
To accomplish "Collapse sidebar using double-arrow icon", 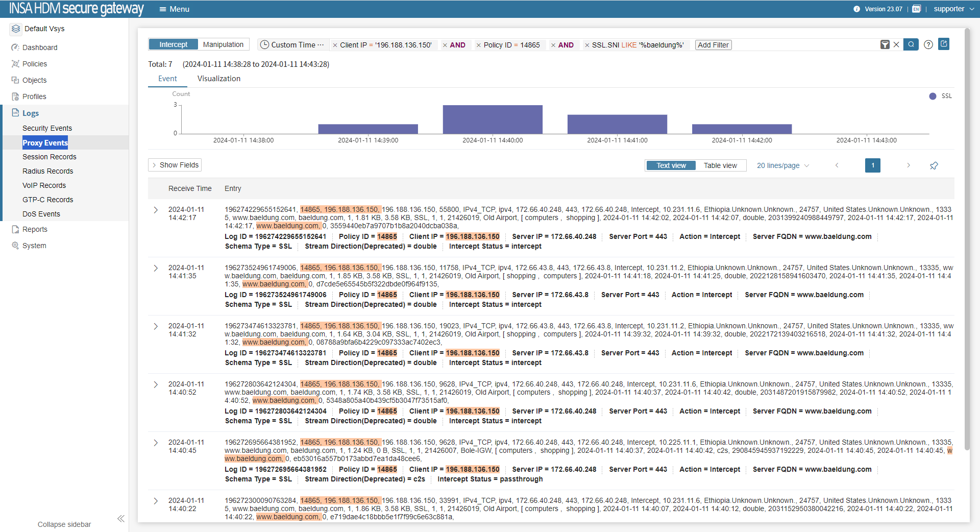I will (121, 519).
